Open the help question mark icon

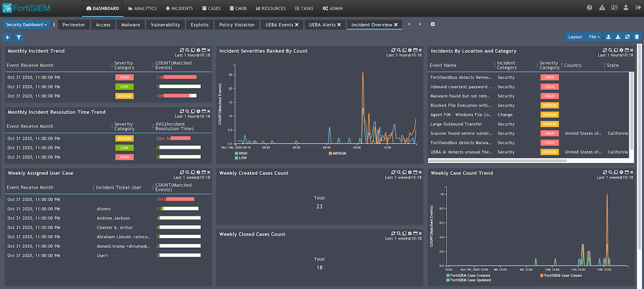coord(589,8)
